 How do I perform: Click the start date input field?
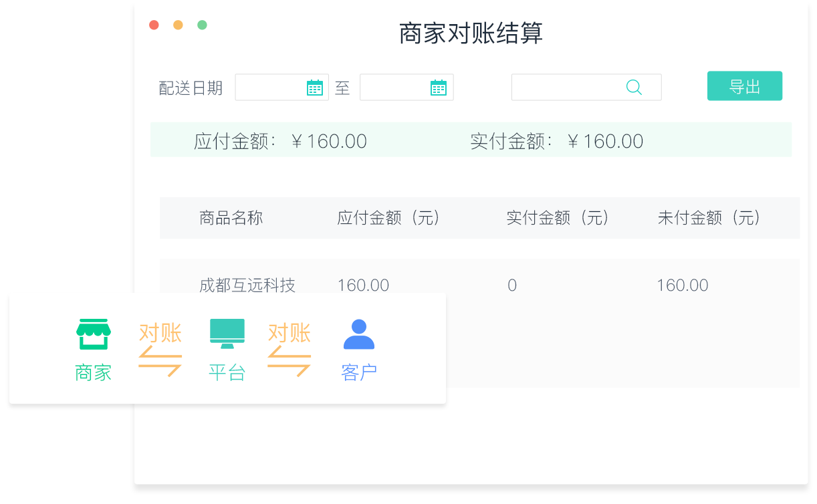[274, 87]
